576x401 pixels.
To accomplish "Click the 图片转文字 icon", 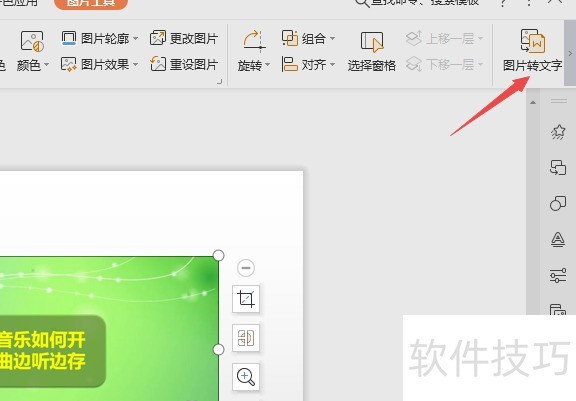I will pyautogui.click(x=533, y=41).
